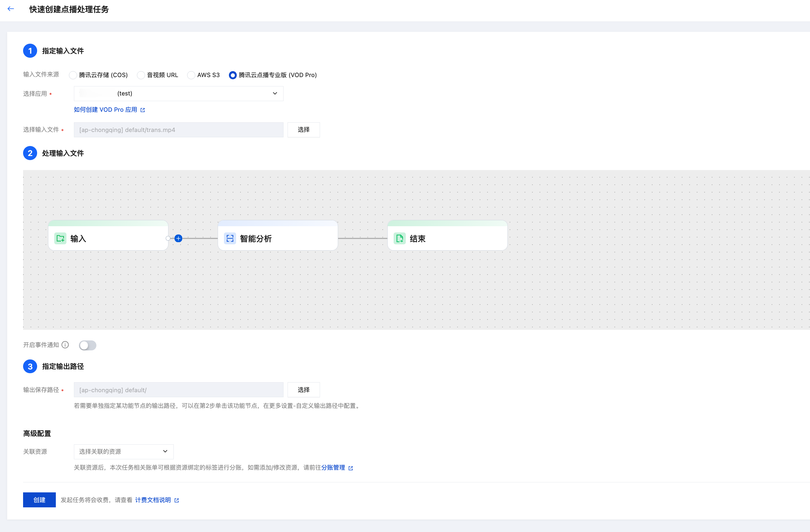Screen dimensions: 810x532
Task: Click the 创建 button
Action: 39,500
